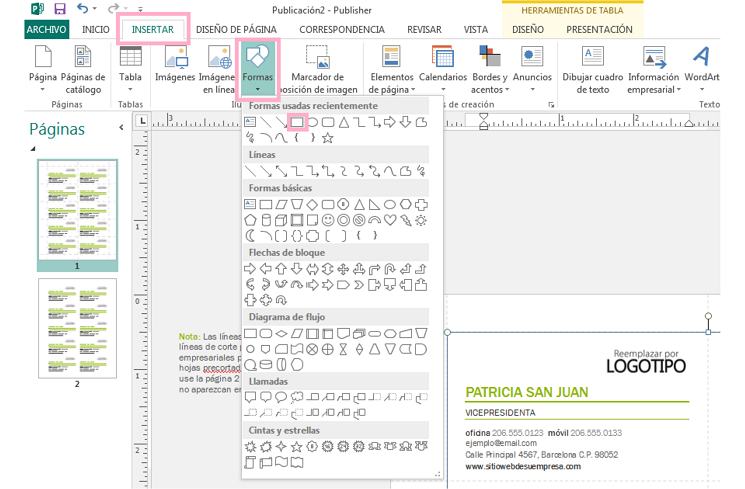Click the Imágenes button
This screenshot has height=489, width=745.
[175, 64]
